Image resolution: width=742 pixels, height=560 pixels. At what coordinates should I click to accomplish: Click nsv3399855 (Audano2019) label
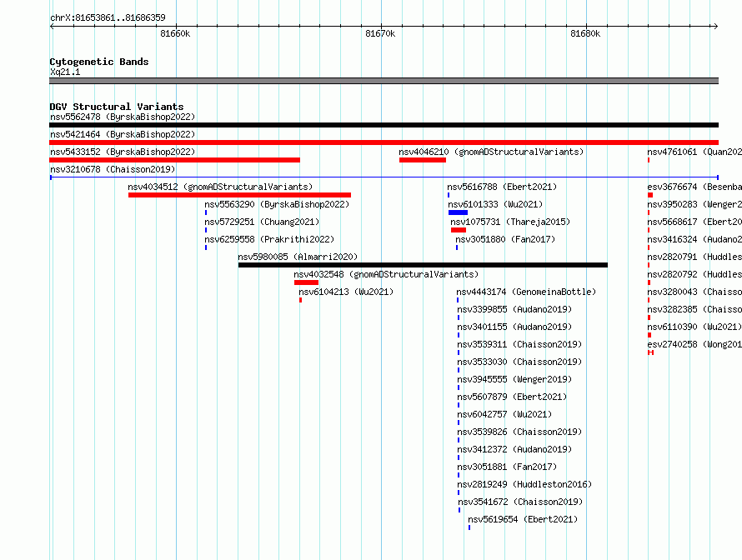(x=514, y=309)
